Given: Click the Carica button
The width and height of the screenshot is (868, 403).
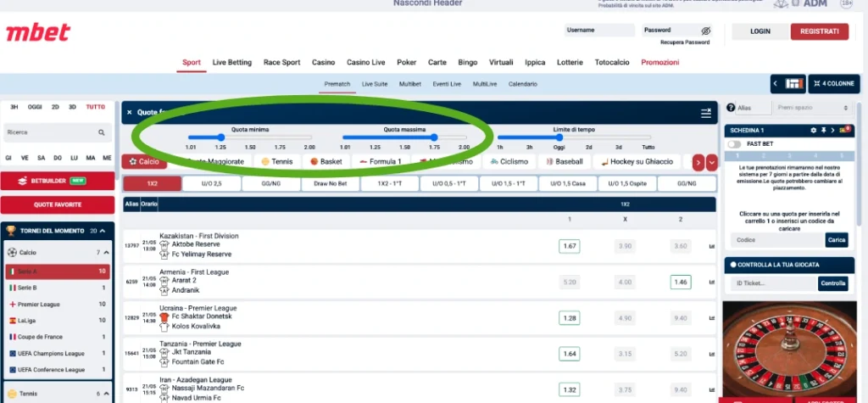Looking at the screenshot, I should (837, 240).
